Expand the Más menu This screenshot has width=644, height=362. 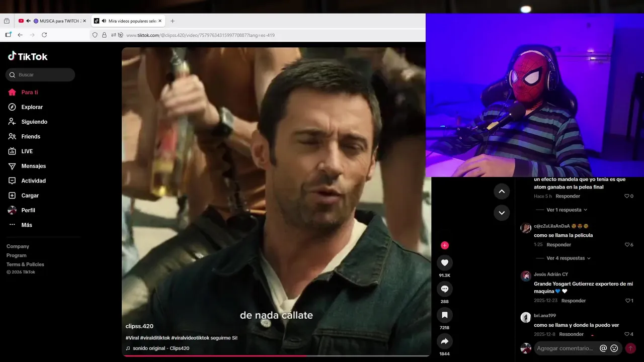click(x=20, y=225)
